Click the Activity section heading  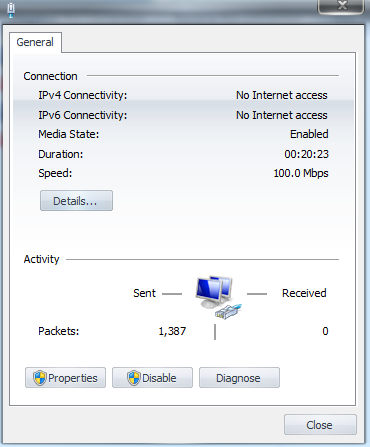41,259
